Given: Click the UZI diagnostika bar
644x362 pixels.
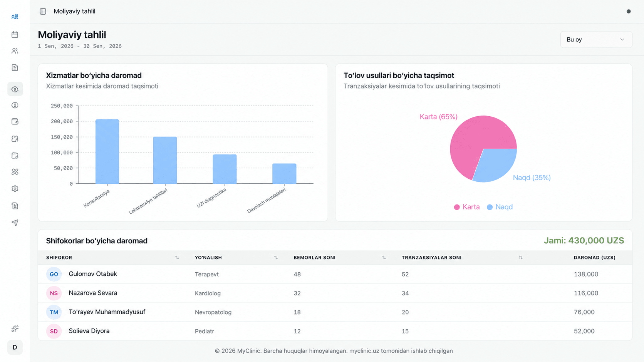Looking at the screenshot, I should point(225,169).
